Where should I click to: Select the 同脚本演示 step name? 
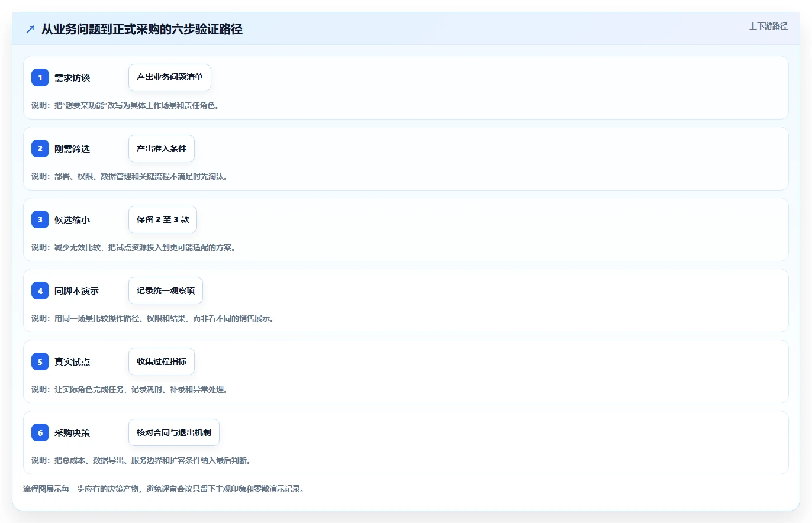(76, 290)
